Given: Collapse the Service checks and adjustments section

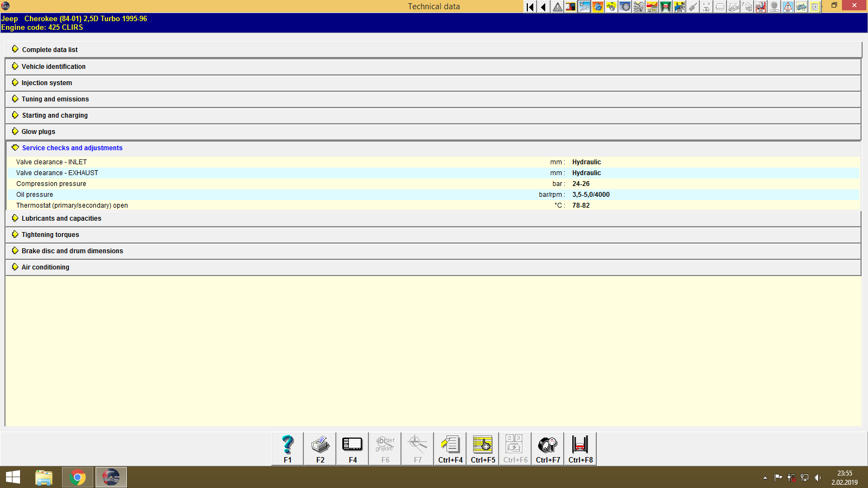Looking at the screenshot, I should coord(72,147).
